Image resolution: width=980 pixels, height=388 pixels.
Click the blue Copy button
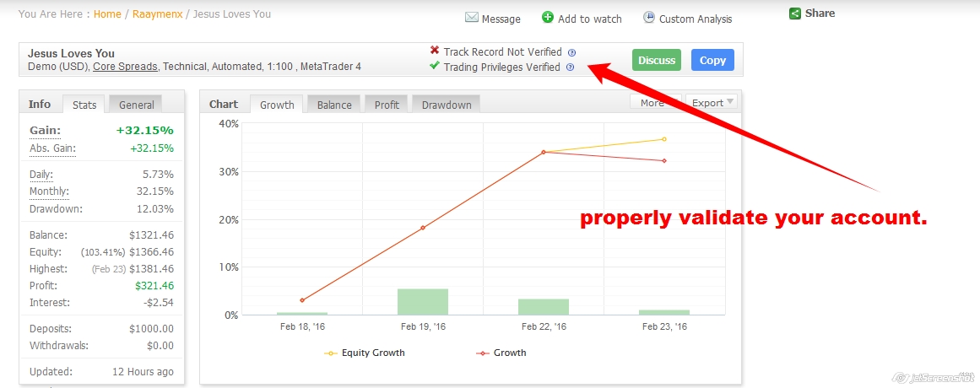(712, 60)
